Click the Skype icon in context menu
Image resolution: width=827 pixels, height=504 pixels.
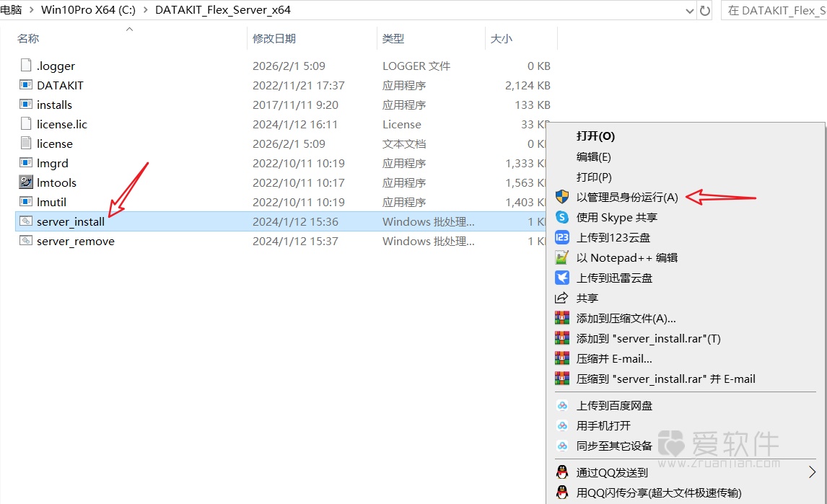(x=562, y=217)
